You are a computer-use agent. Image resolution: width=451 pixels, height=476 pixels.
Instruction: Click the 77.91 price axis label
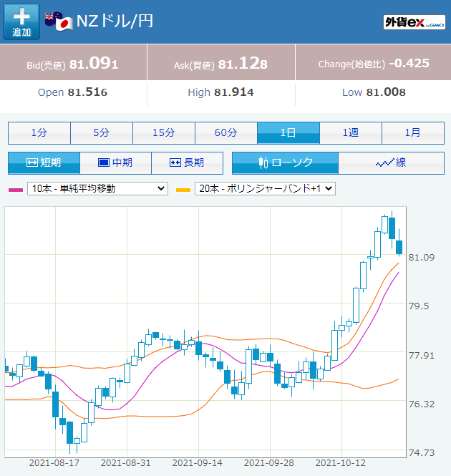click(x=421, y=356)
